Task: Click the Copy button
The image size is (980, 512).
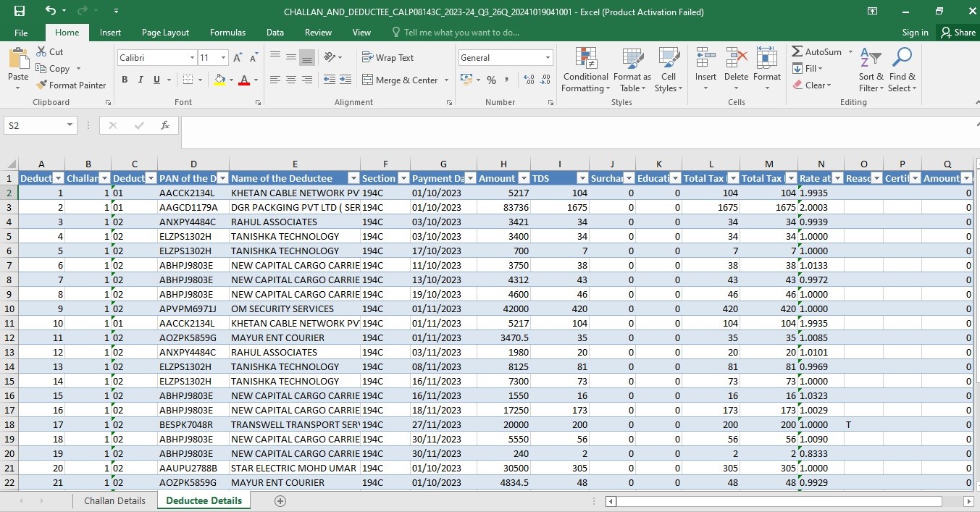Action: 53,68
